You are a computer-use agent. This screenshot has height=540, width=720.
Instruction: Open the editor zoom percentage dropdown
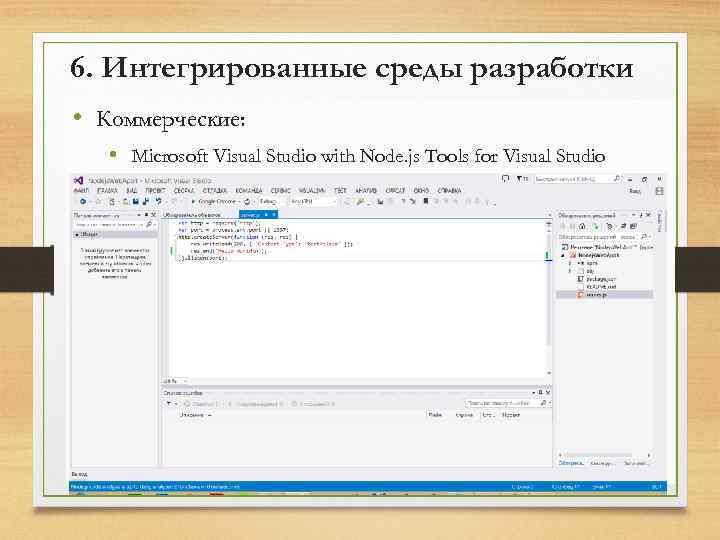tap(174, 381)
